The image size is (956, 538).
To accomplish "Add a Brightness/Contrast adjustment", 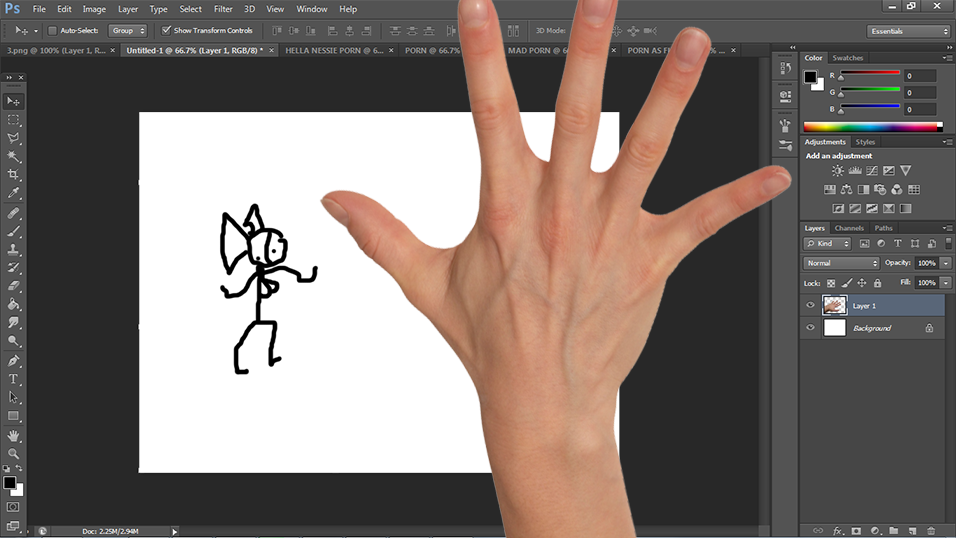I will coord(837,171).
